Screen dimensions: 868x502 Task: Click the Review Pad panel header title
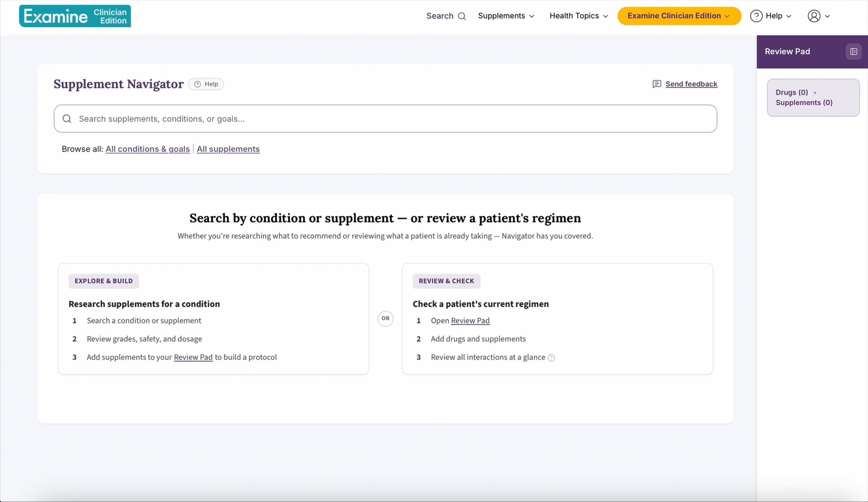pos(787,52)
